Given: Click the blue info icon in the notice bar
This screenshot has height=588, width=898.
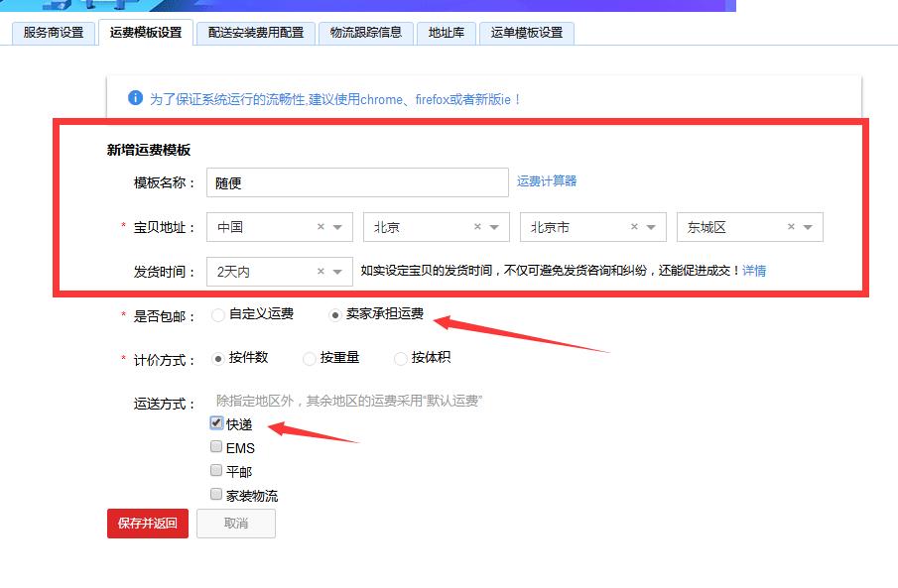Looking at the screenshot, I should point(136,96).
